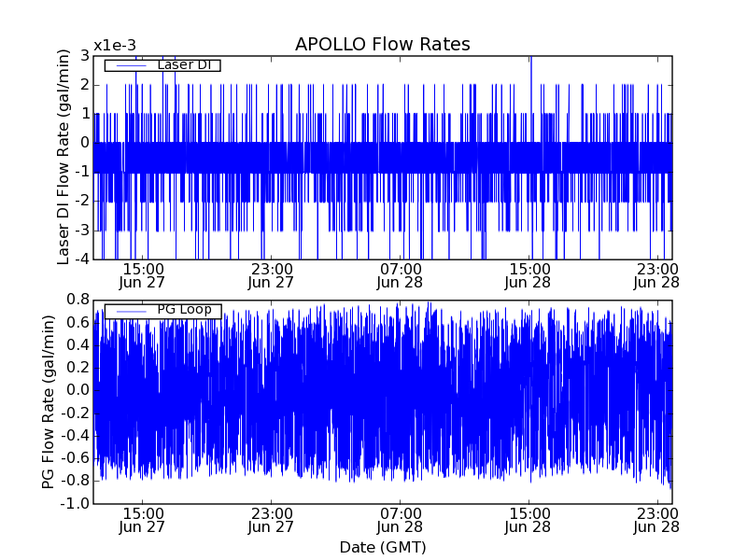747x560 pixels.
Task: Click '15:00 Jun 28' under the Laser DI plot
Action: pyautogui.click(x=528, y=276)
